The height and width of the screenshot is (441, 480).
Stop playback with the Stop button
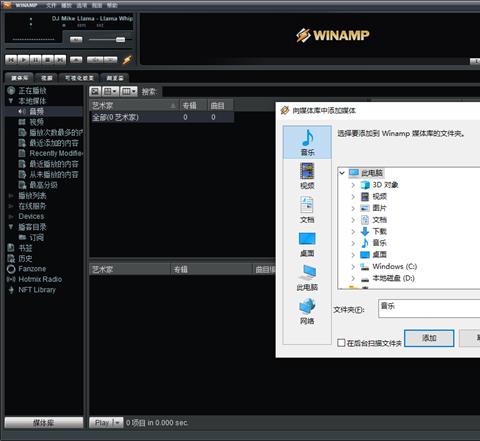pyautogui.click(x=48, y=60)
